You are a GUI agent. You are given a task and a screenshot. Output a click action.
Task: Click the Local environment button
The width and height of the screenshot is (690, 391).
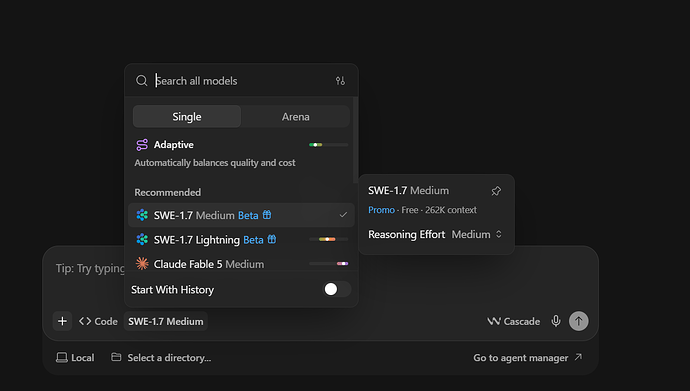coord(75,358)
